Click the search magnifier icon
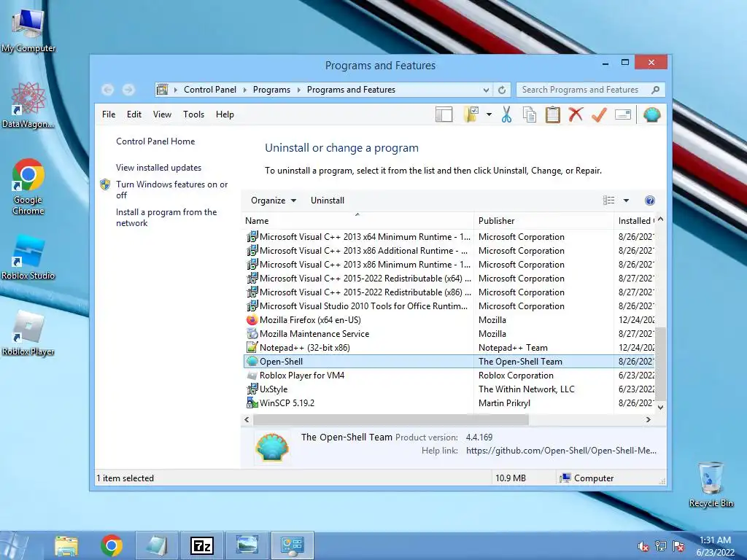The image size is (747, 560). pos(656,90)
